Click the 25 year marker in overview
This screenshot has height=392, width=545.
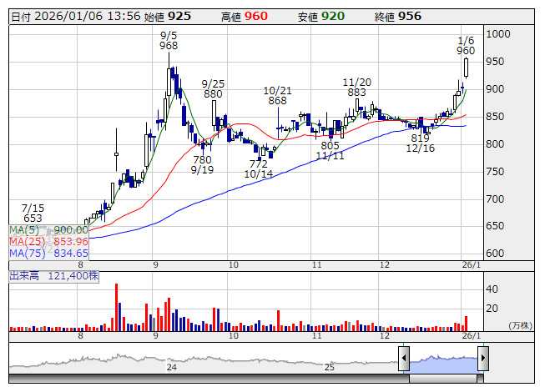pos(329,367)
